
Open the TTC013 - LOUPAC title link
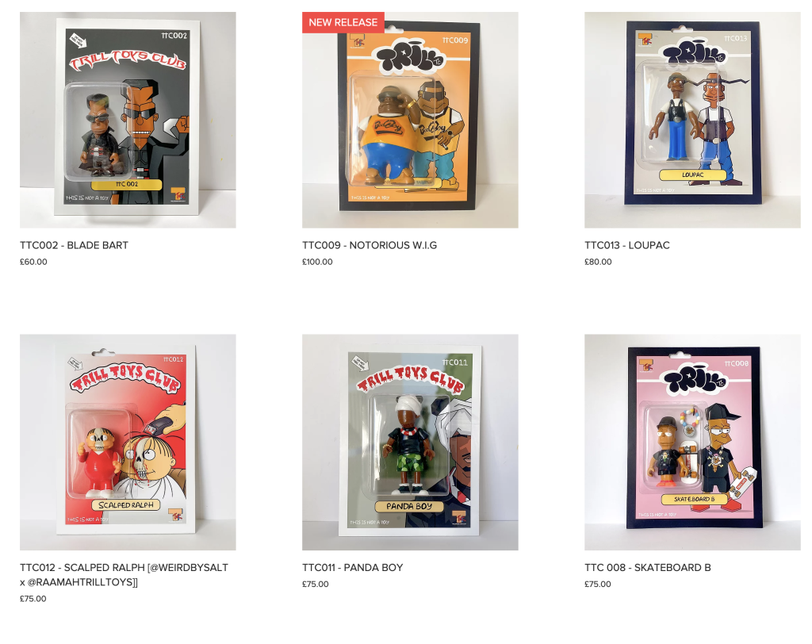pos(627,245)
